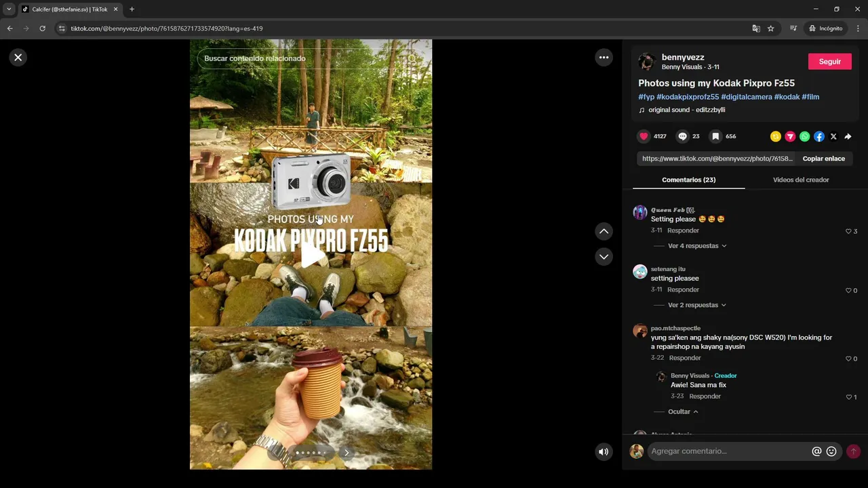Like setenang itu's comment heart

[x=848, y=290]
